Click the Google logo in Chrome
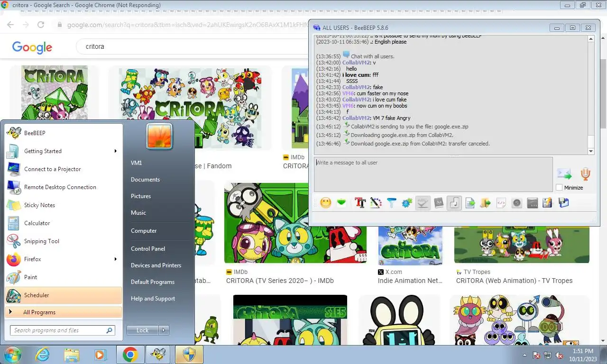The height and width of the screenshot is (364, 607). 32,47
